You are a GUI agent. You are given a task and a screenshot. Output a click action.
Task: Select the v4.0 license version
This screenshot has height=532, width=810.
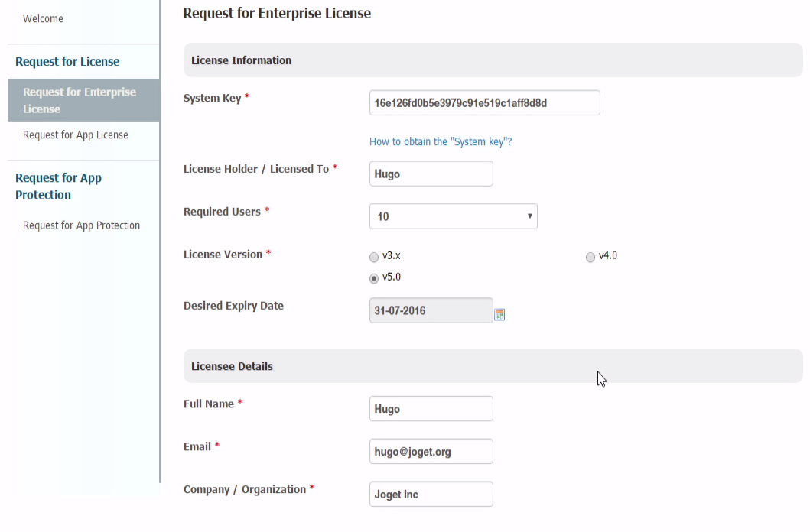point(590,257)
